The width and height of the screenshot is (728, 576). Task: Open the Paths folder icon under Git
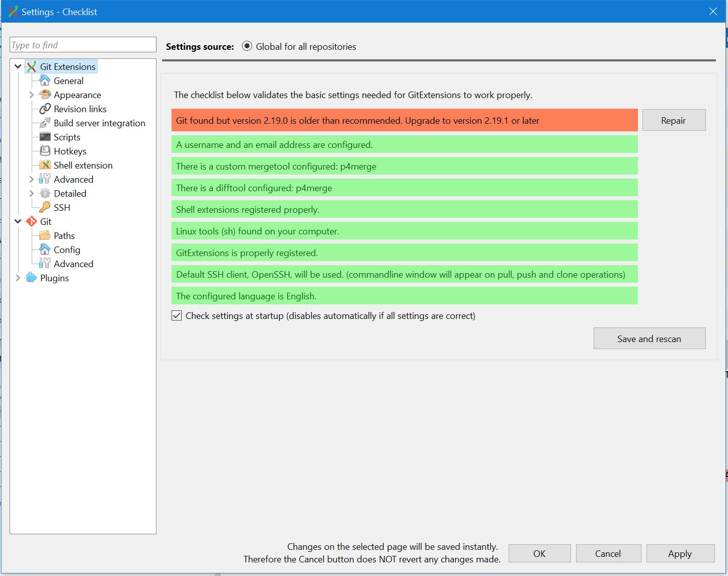pos(44,235)
